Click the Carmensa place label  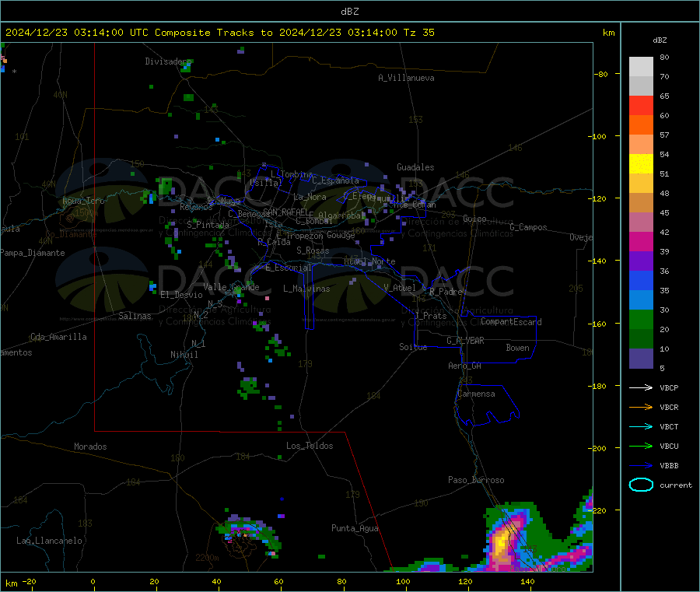click(x=476, y=394)
